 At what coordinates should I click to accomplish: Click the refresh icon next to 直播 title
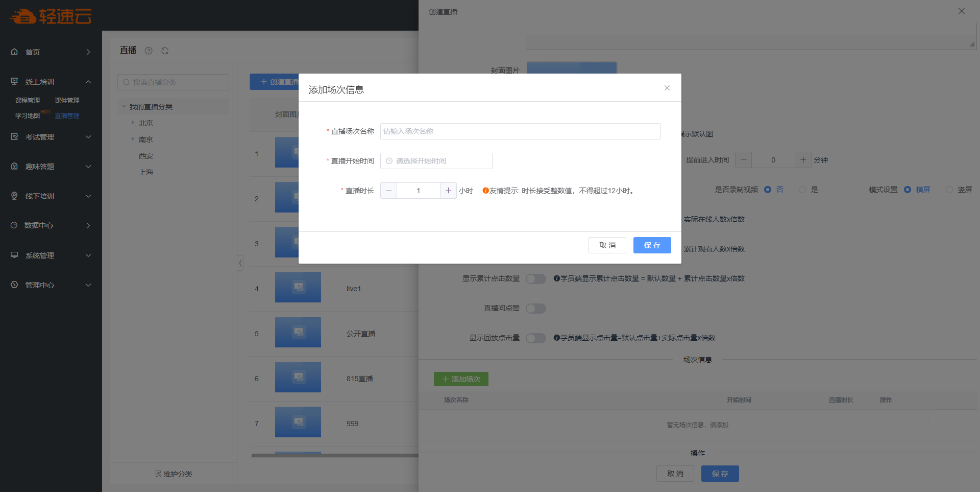(165, 51)
